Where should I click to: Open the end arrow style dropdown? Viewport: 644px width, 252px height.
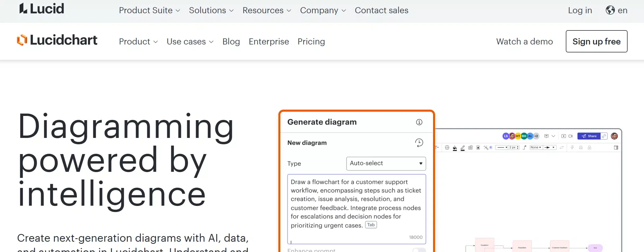click(x=549, y=147)
